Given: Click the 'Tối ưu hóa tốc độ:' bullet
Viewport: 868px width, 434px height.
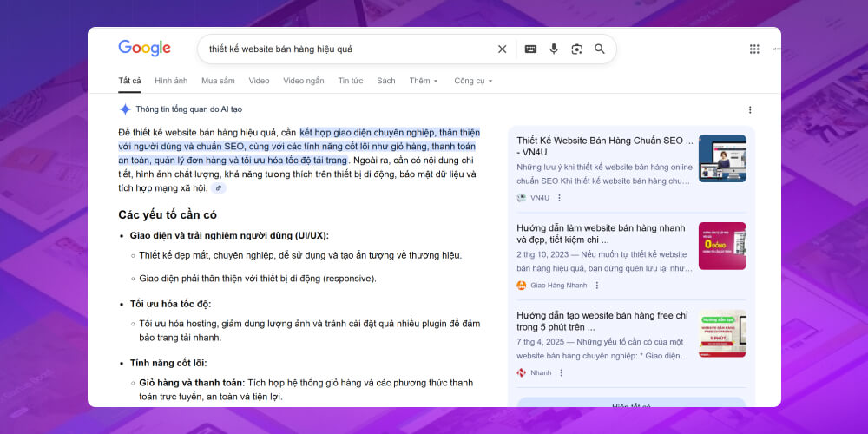Looking at the screenshot, I should click(x=170, y=304).
